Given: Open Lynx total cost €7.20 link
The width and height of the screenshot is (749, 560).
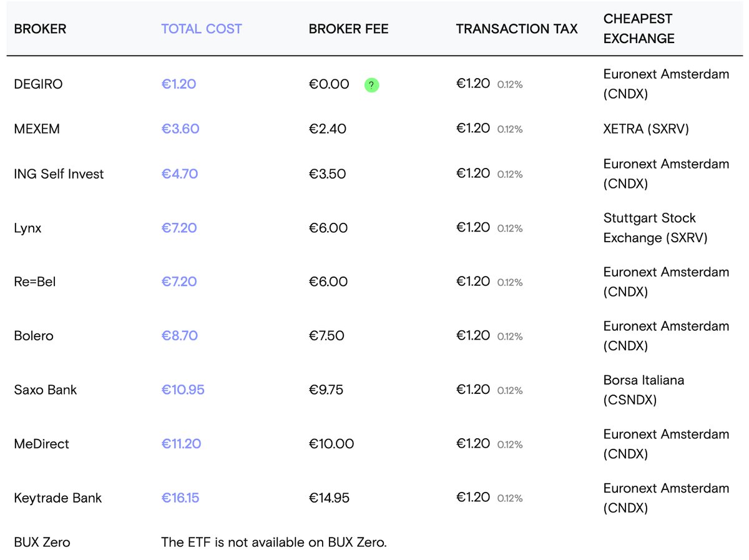Looking at the screenshot, I should (x=179, y=228).
